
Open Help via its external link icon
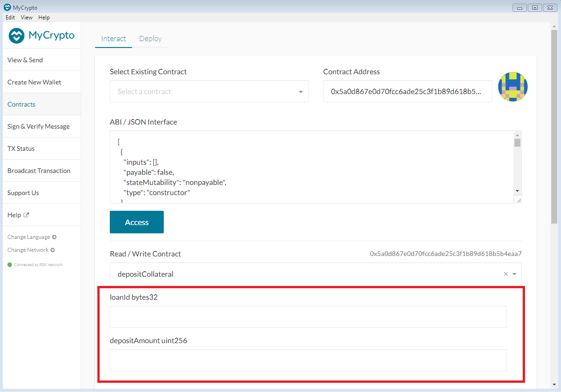[26, 215]
